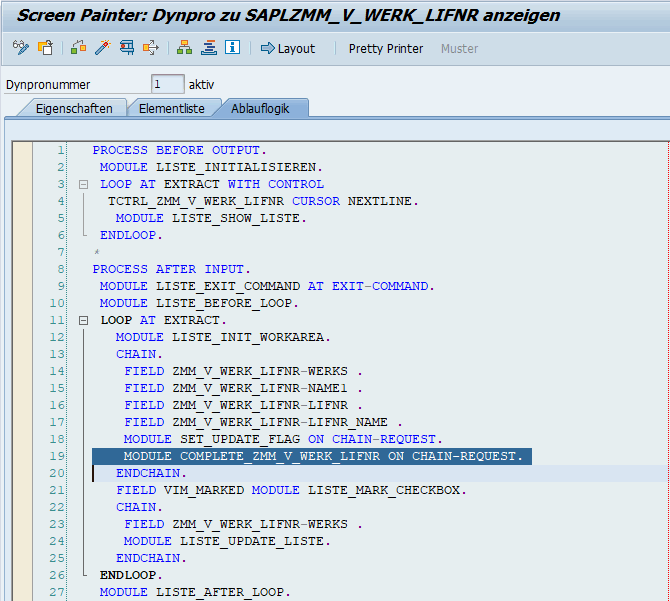The image size is (670, 601).
Task: Switch to the Eigenschaften tab
Action: (x=73, y=108)
